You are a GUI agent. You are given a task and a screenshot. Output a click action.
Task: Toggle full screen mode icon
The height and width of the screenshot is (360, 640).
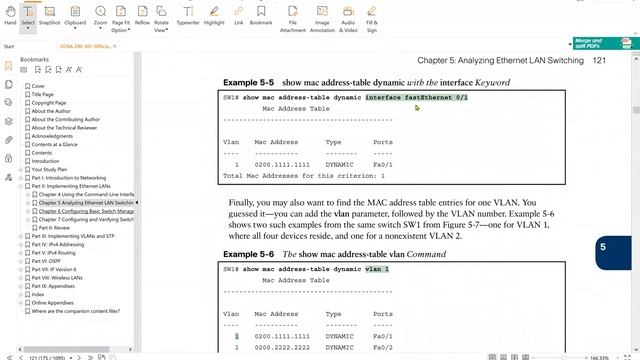[627, 358]
